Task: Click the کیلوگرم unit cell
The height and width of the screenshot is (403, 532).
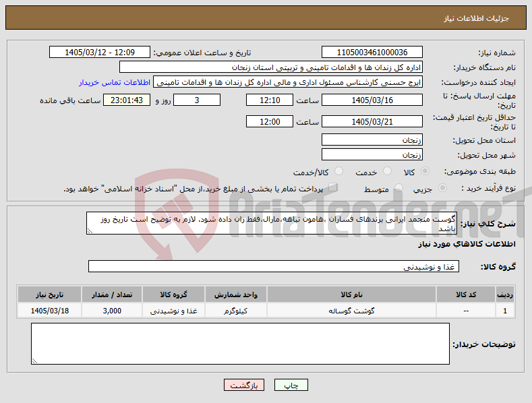Action: [236, 311]
